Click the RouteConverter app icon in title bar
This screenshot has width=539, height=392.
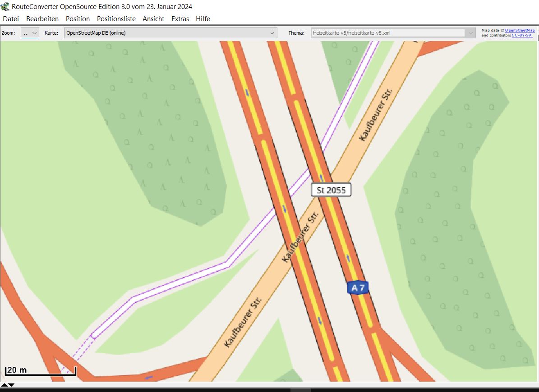[x=5, y=6]
